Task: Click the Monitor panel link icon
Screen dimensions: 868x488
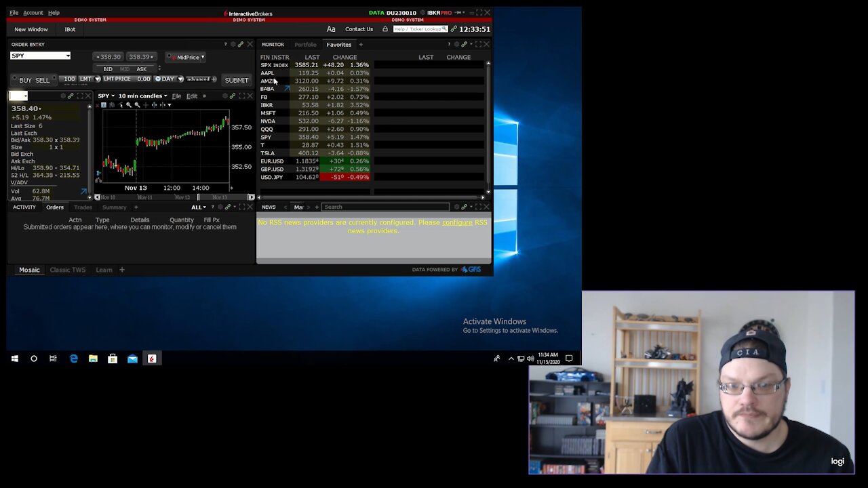Action: click(464, 45)
